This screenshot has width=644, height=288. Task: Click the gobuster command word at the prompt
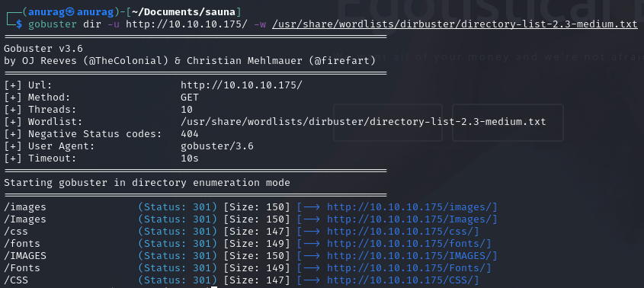pyautogui.click(x=53, y=24)
